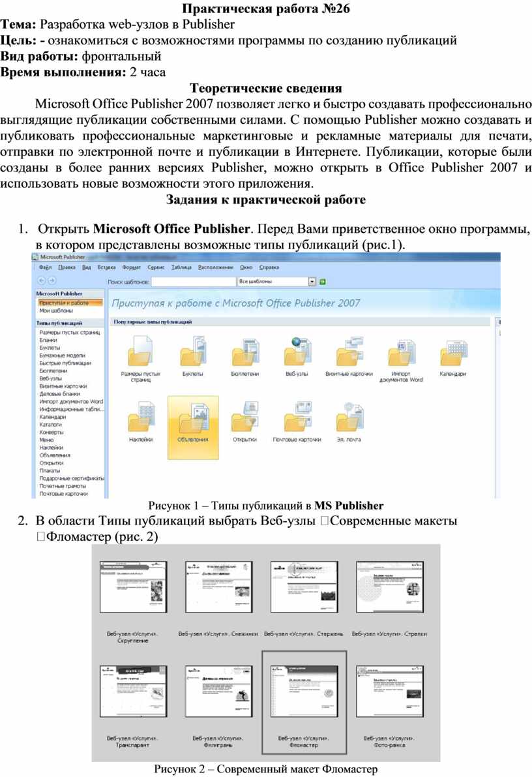The image size is (532, 777).
Task: Choose the Филигрань web site template thumbnail
Action: click(218, 692)
